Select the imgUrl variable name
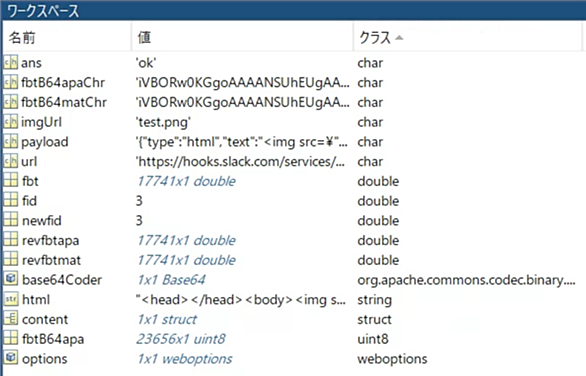 [41, 122]
